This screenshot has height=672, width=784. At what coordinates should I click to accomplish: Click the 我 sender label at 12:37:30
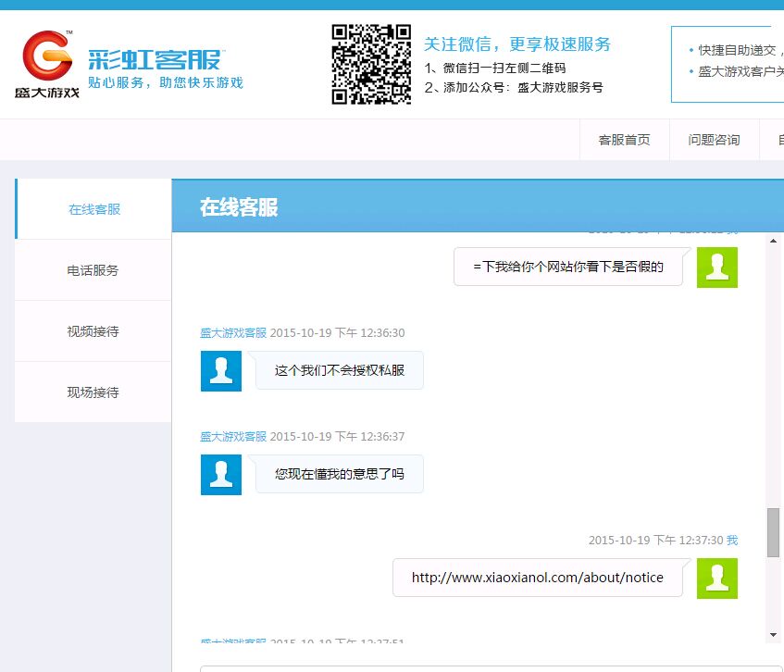tap(732, 541)
